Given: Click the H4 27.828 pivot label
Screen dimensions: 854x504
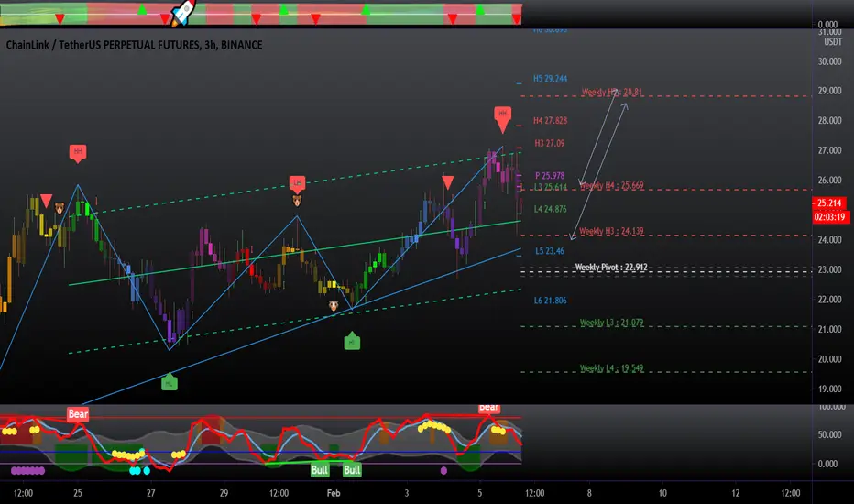Looking at the screenshot, I should click(550, 120).
